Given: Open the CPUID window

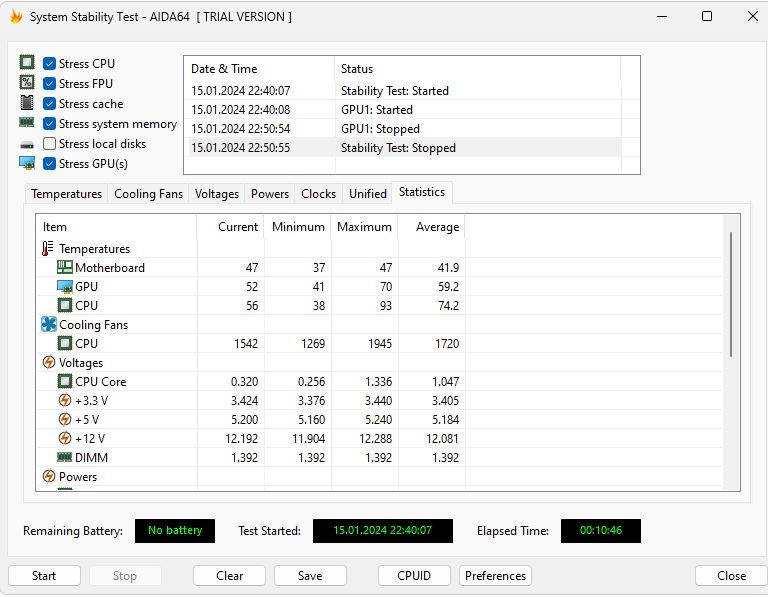Looking at the screenshot, I should click(x=414, y=575).
